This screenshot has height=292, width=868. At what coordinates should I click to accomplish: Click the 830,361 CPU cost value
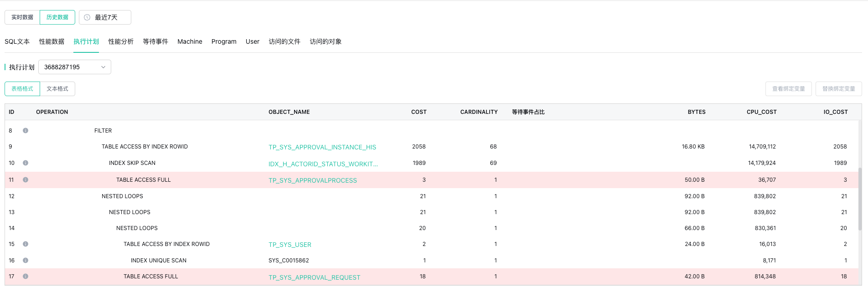(x=765, y=228)
